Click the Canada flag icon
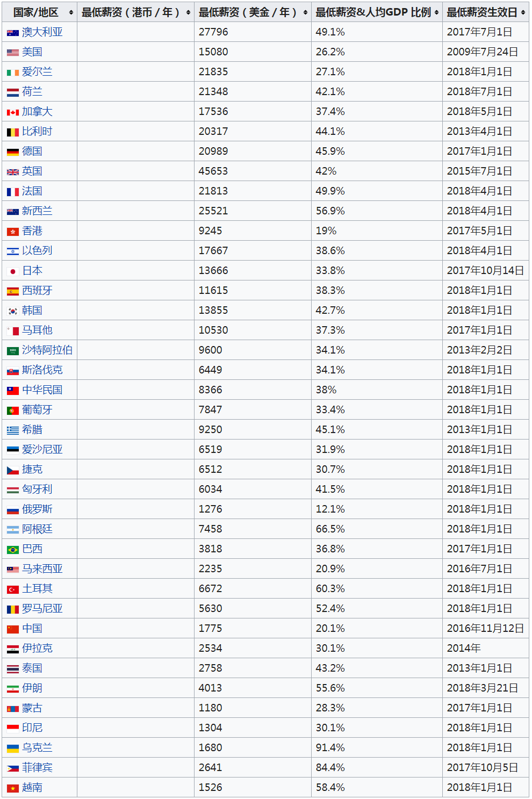Image resolution: width=532 pixels, height=799 pixels. [x=13, y=112]
